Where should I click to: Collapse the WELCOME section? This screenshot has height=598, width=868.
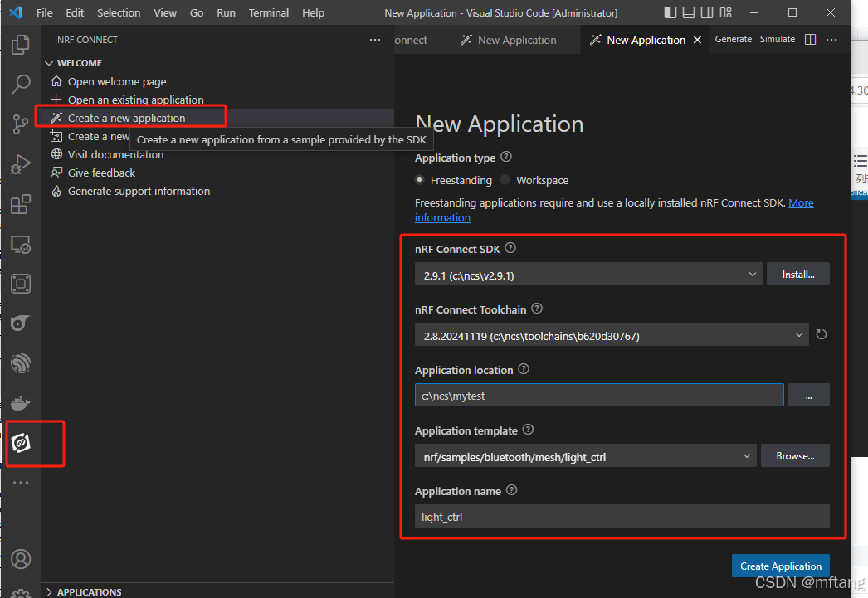click(x=74, y=63)
